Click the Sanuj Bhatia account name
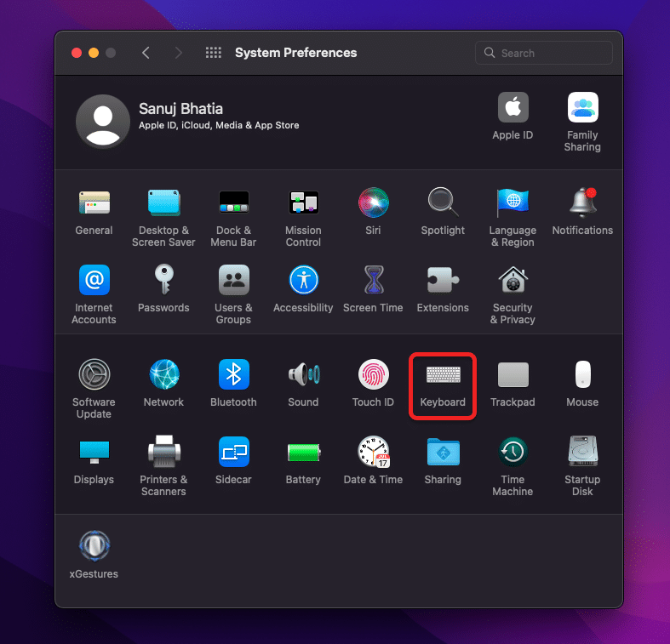This screenshot has height=644, width=670. (x=181, y=109)
